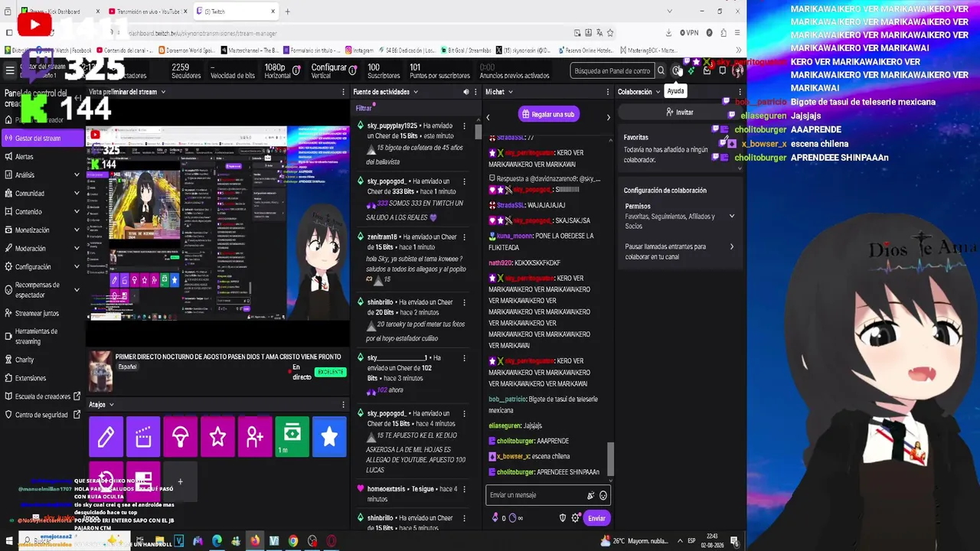
Task: Open options menu of Mi chat panel
Action: click(609, 92)
